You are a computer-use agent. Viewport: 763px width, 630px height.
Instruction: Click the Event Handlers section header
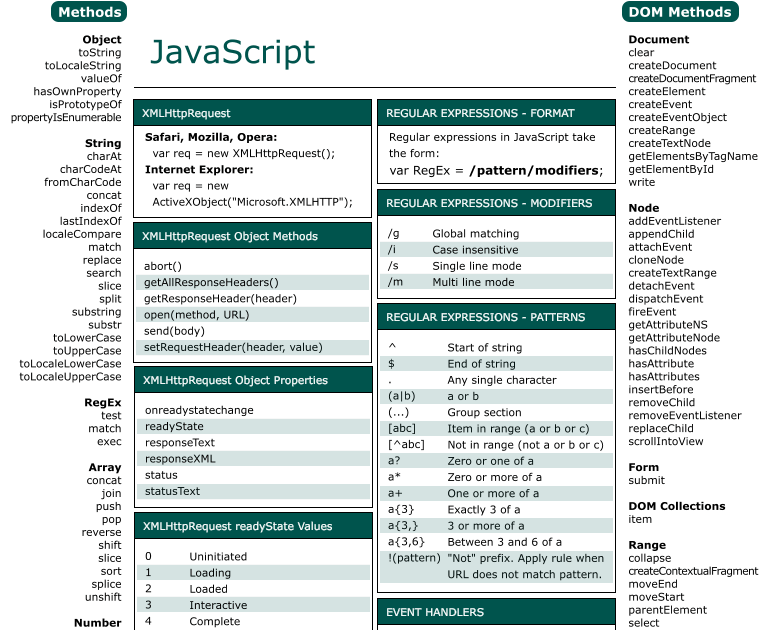[496, 612]
